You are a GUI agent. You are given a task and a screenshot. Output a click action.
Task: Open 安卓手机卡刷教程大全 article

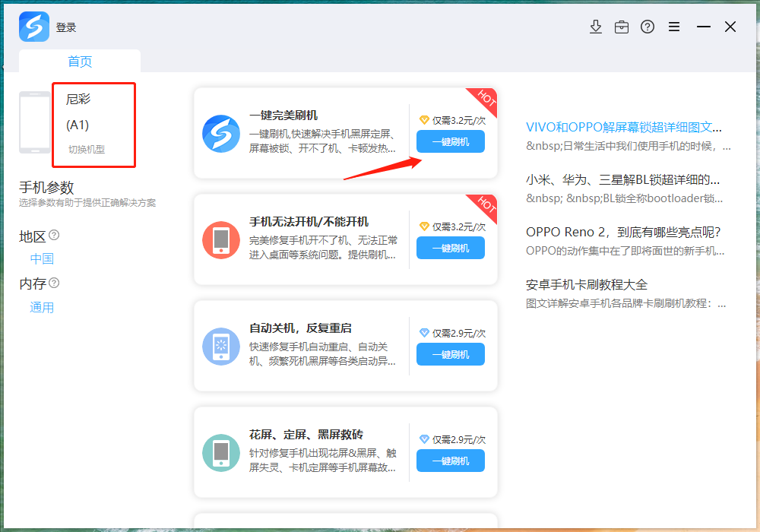[x=587, y=285]
